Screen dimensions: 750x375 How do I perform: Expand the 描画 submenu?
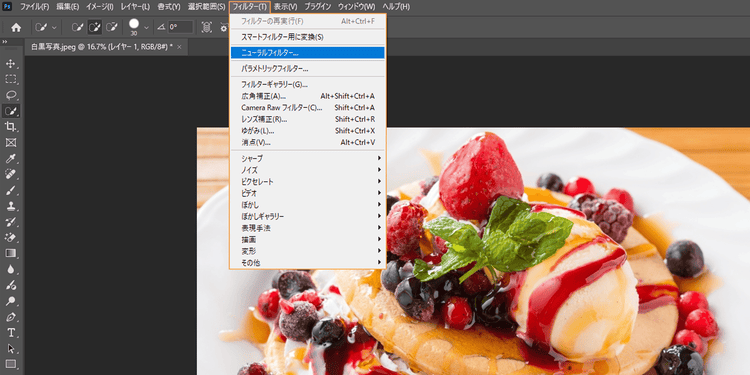click(307, 239)
